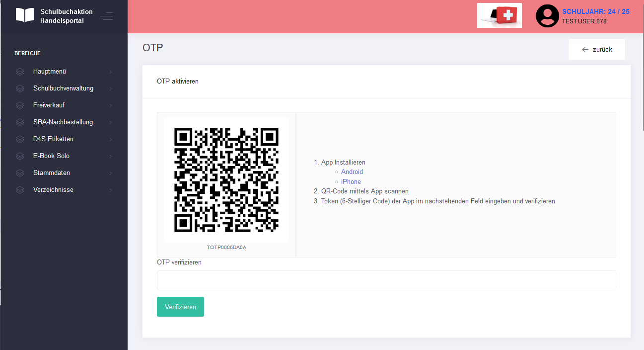Click layers icon next to Hauptmenü

tap(20, 72)
